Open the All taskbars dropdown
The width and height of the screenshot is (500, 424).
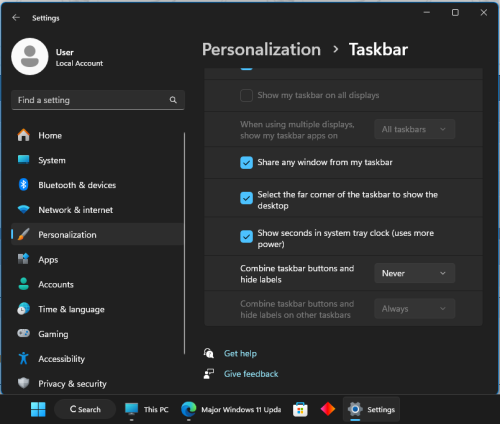point(414,129)
